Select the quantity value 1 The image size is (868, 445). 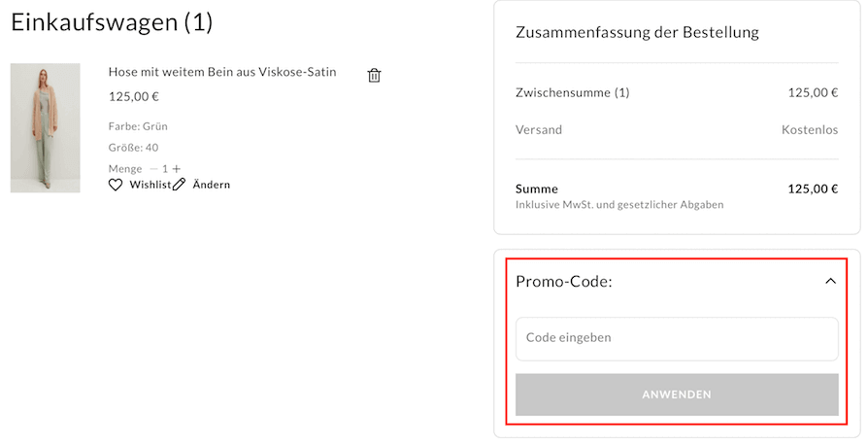(x=165, y=169)
